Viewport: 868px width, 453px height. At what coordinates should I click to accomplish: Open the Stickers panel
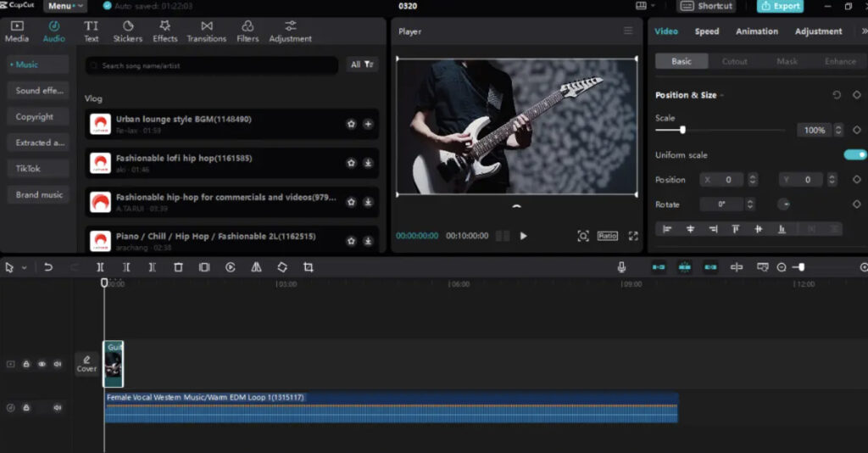(x=128, y=31)
